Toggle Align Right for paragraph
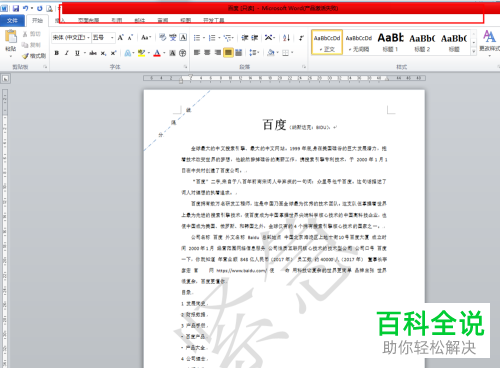Image resolution: width=500 pixels, height=368 pixels. pos(218,52)
